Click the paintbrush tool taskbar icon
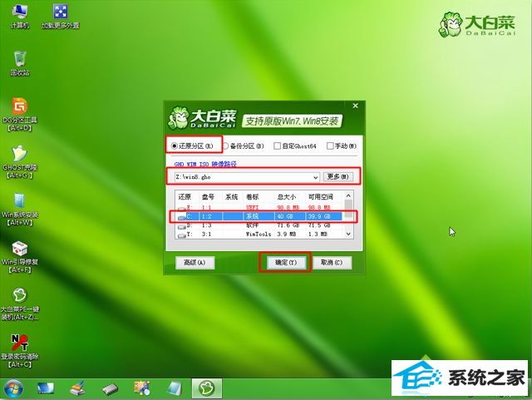This screenshot has height=400, width=532. coord(77,388)
